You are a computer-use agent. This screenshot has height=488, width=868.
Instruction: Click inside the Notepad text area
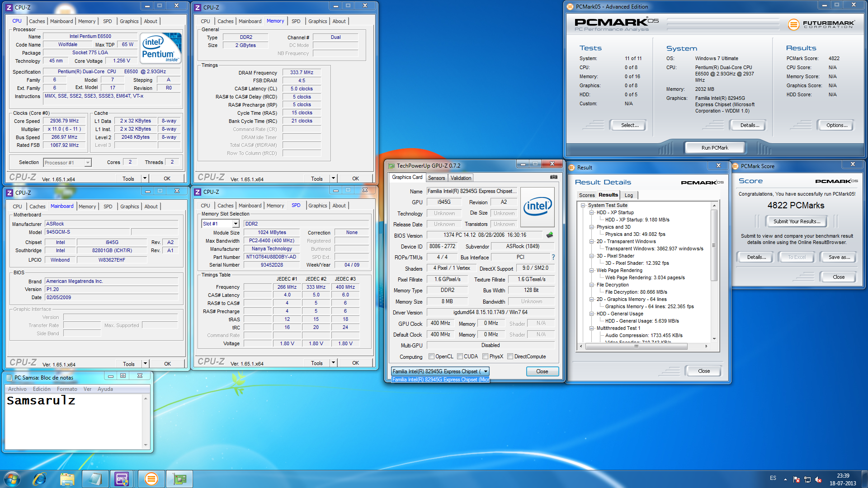click(74, 422)
